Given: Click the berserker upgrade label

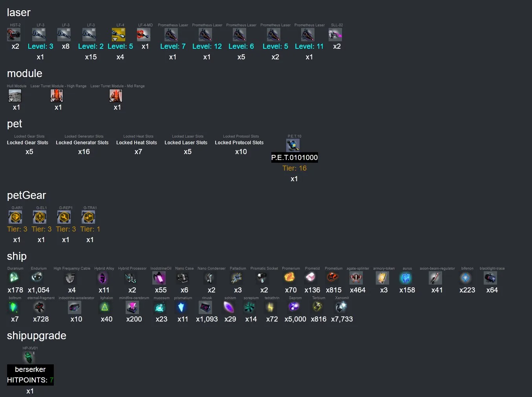Looking at the screenshot, I should tap(30, 369).
